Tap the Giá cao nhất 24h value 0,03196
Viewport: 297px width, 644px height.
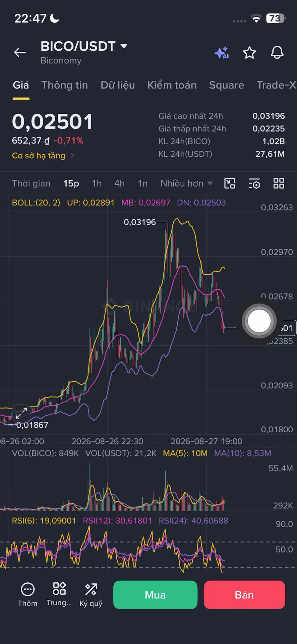pyautogui.click(x=269, y=116)
